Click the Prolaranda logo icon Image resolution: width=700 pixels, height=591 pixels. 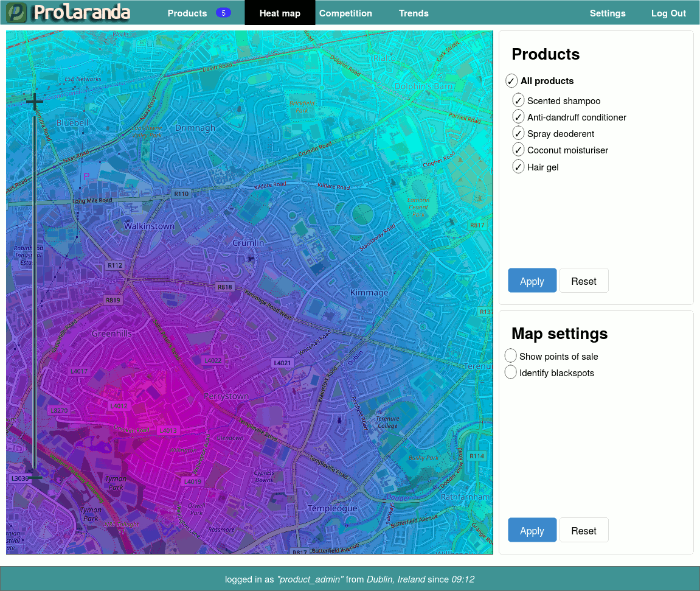coord(16,13)
